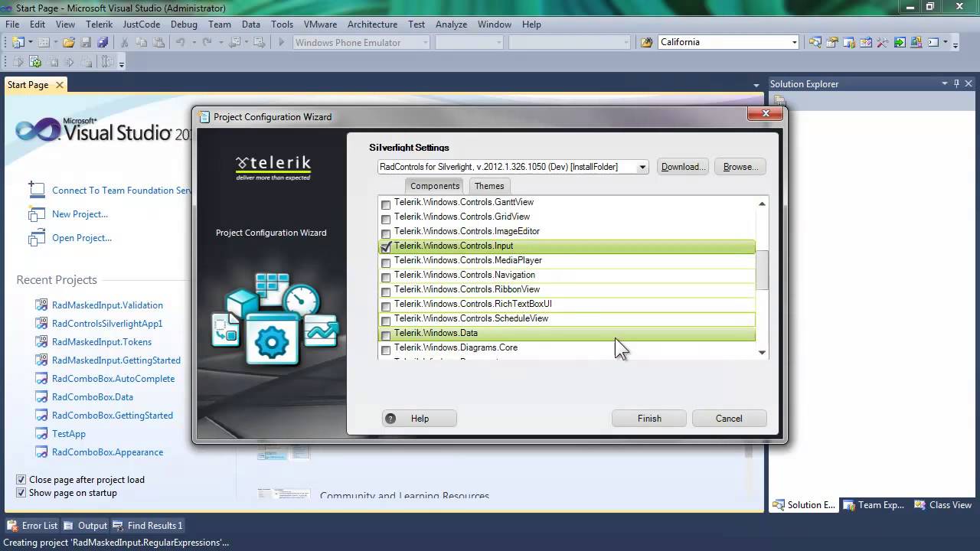Screen dimensions: 980x551
Task: Open the Solution Explorer window position dropdown
Action: [x=945, y=83]
